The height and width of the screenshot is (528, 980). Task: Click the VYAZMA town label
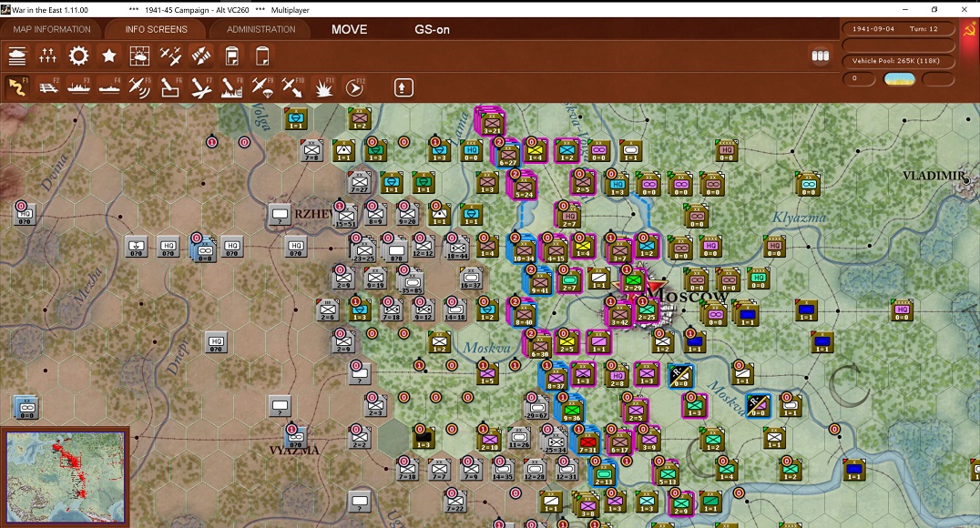[294, 450]
